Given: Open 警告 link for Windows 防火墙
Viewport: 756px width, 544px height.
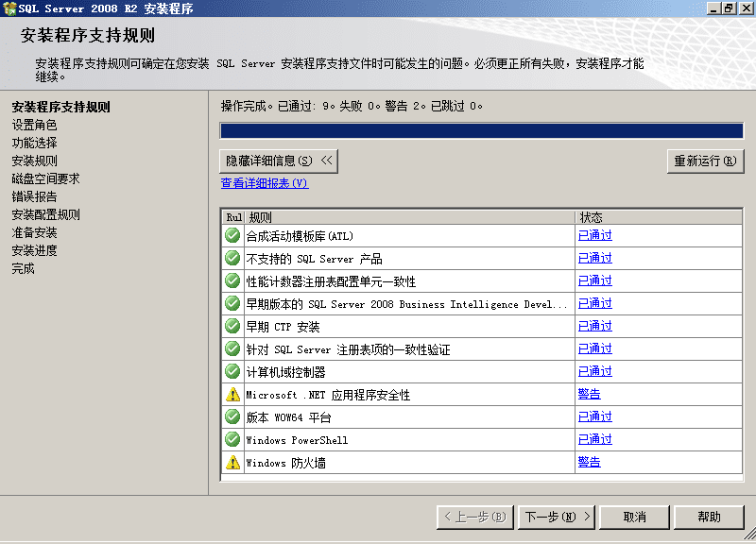Looking at the screenshot, I should coord(589,462).
